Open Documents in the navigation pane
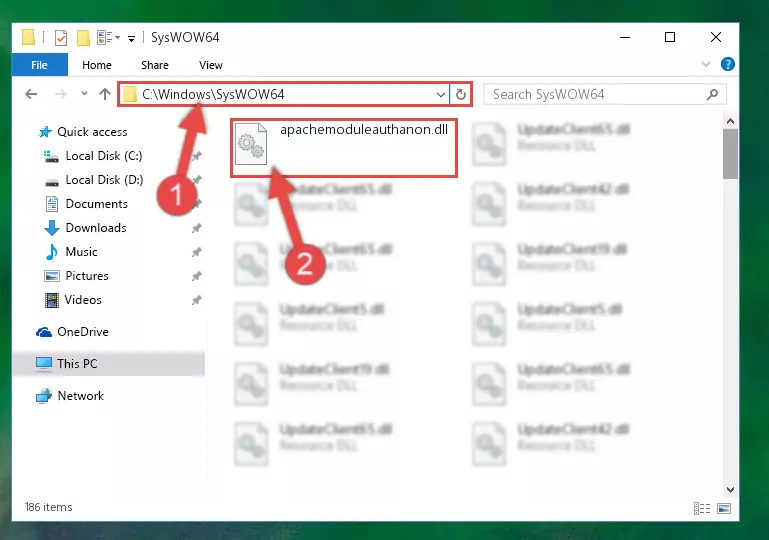Image resolution: width=769 pixels, height=540 pixels. point(97,204)
